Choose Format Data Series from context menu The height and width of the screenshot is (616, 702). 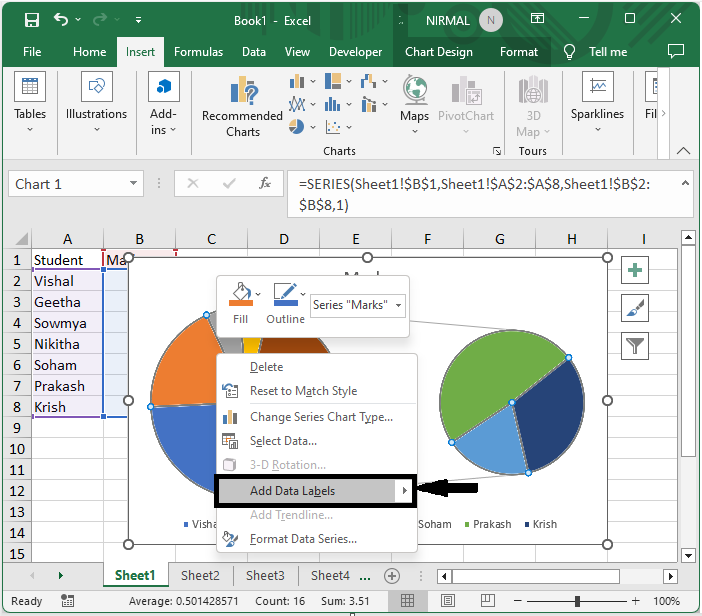coord(303,539)
